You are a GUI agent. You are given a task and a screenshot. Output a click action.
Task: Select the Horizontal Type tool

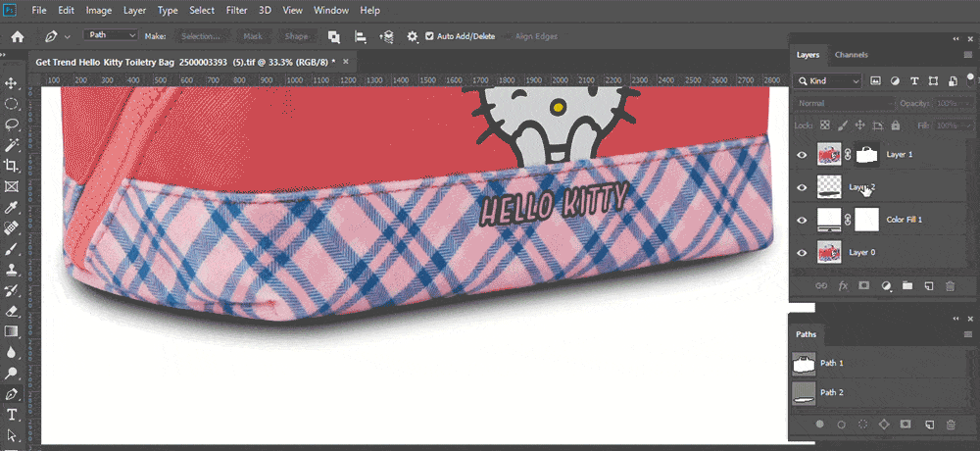tap(11, 415)
